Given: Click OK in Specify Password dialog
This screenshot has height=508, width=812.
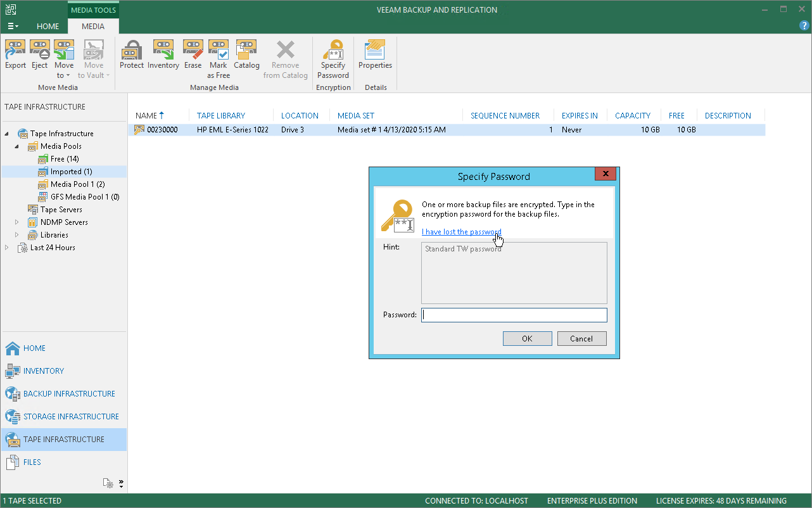Looking at the screenshot, I should [527, 338].
